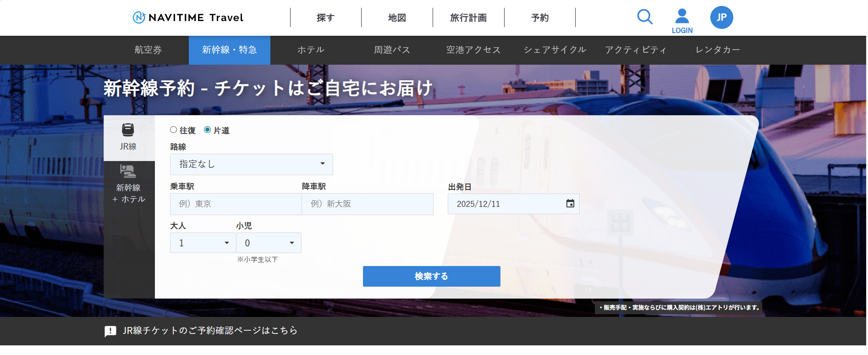Click the 降車駅 arrival station field

tap(367, 204)
